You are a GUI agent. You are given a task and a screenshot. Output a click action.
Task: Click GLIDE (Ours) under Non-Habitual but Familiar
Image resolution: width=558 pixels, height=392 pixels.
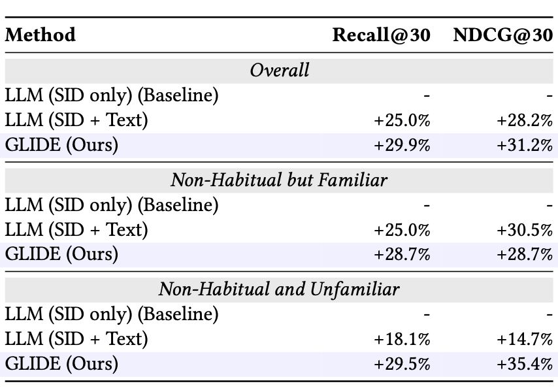(62, 254)
